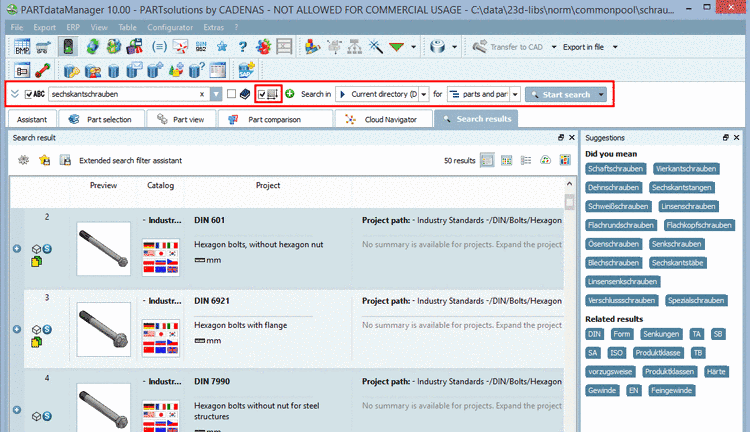Switch to the Part selection tab

tap(100, 119)
